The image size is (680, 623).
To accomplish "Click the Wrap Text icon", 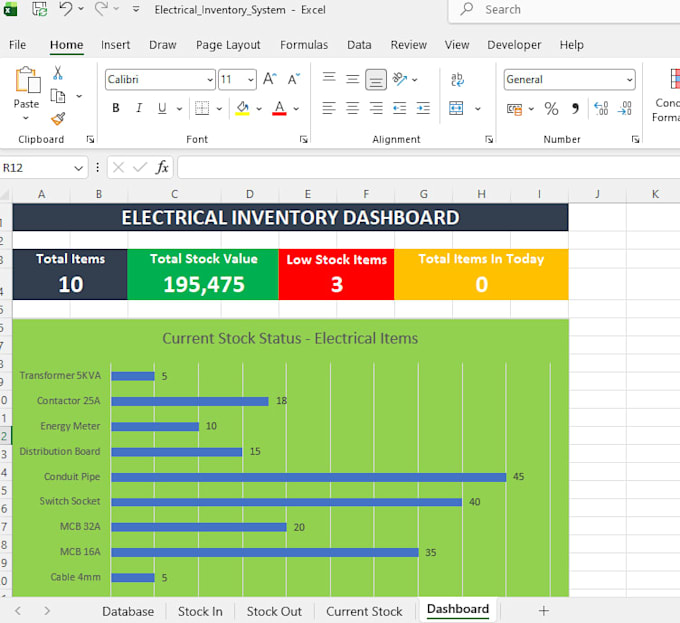I will (x=457, y=80).
